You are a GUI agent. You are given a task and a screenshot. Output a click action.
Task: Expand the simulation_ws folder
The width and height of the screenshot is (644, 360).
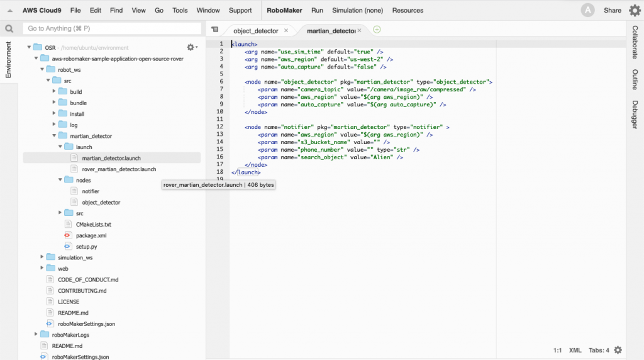(x=43, y=257)
